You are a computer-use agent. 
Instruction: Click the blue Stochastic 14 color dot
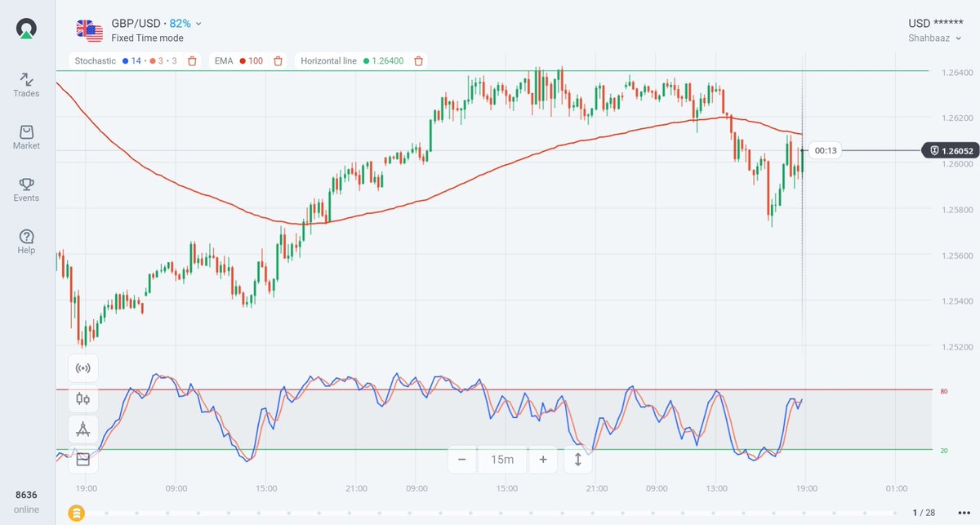pos(124,60)
